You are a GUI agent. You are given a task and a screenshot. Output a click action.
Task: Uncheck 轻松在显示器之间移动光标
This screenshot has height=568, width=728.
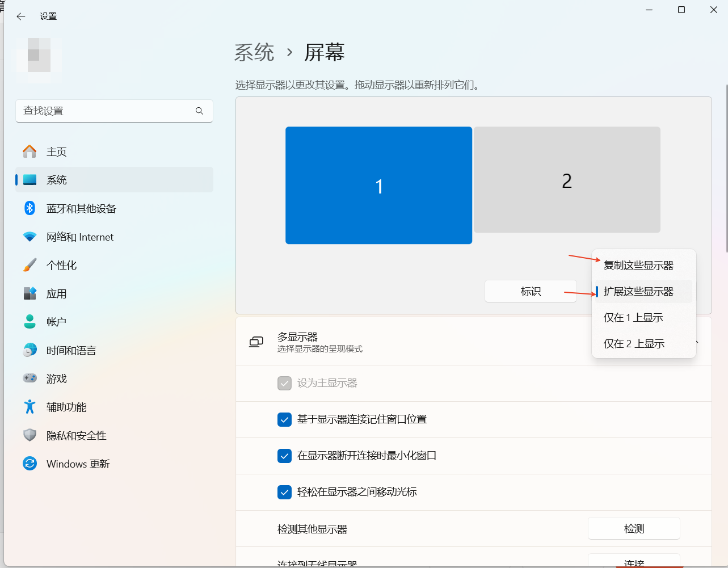click(284, 492)
